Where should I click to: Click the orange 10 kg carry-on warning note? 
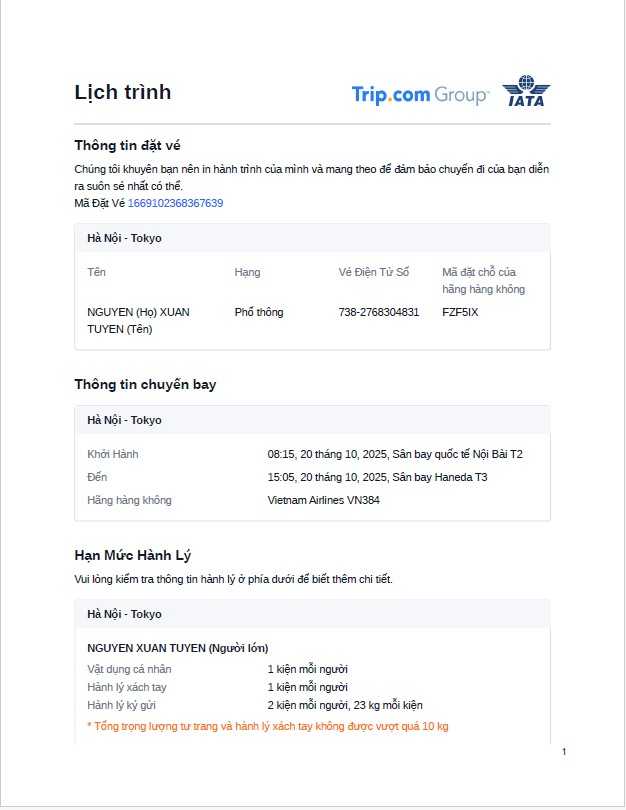268,726
